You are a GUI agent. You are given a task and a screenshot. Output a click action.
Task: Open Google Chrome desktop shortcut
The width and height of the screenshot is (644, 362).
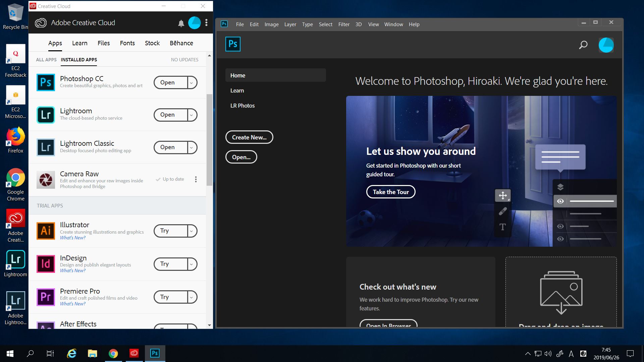pos(15,185)
